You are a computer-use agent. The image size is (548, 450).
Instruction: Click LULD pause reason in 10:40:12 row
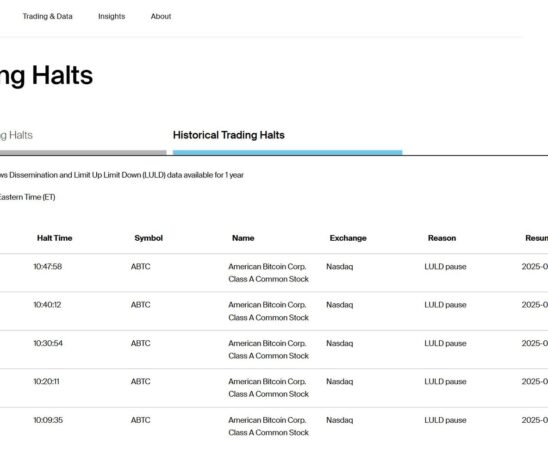(445, 305)
